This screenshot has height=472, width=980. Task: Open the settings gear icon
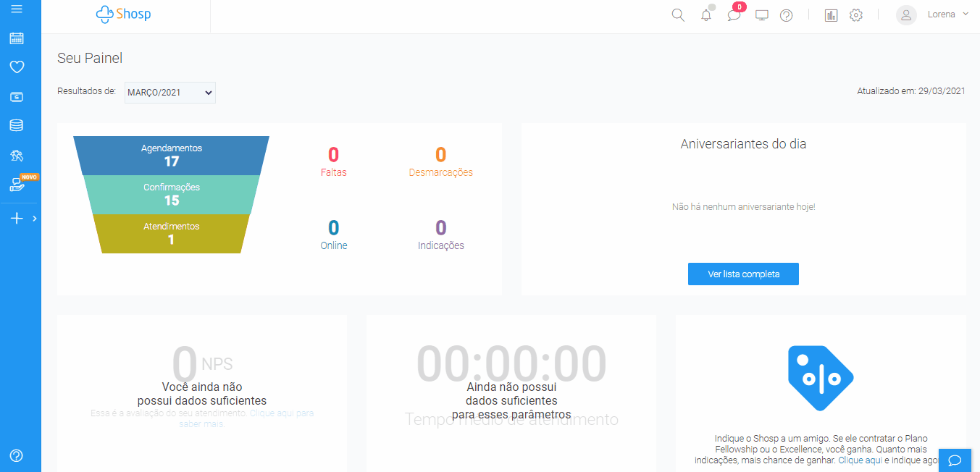pyautogui.click(x=856, y=15)
